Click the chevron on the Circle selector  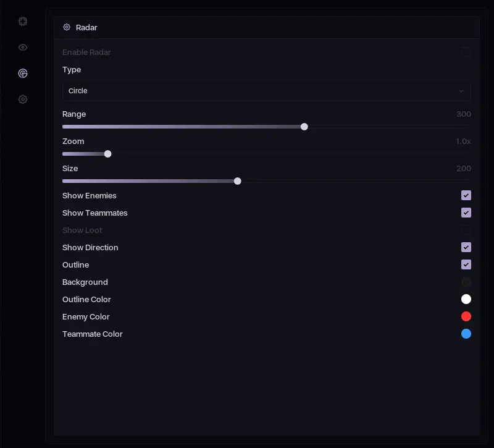(x=461, y=91)
